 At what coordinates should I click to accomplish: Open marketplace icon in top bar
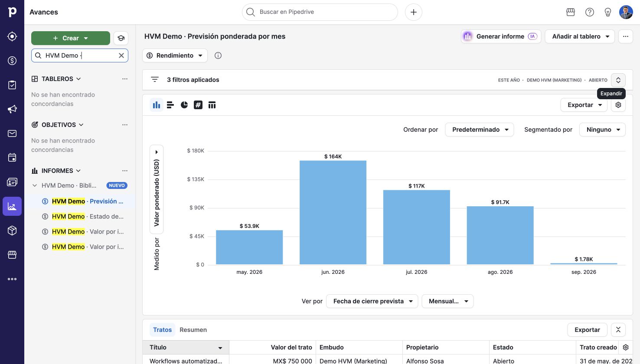571,12
